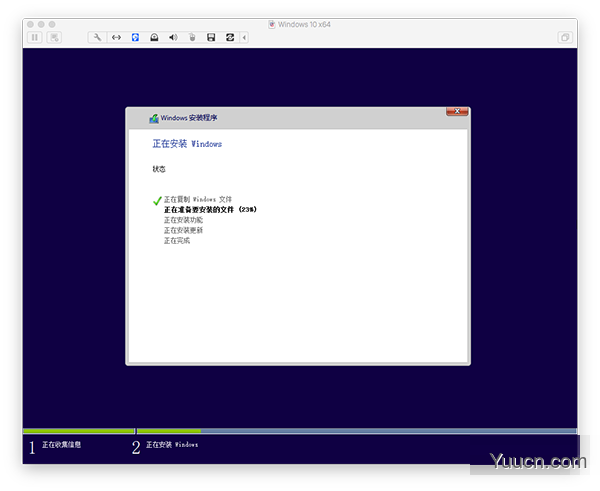Image resolution: width=600 pixels, height=491 pixels.
Task: Click the '正在安装功能' step
Action: pyautogui.click(x=183, y=220)
